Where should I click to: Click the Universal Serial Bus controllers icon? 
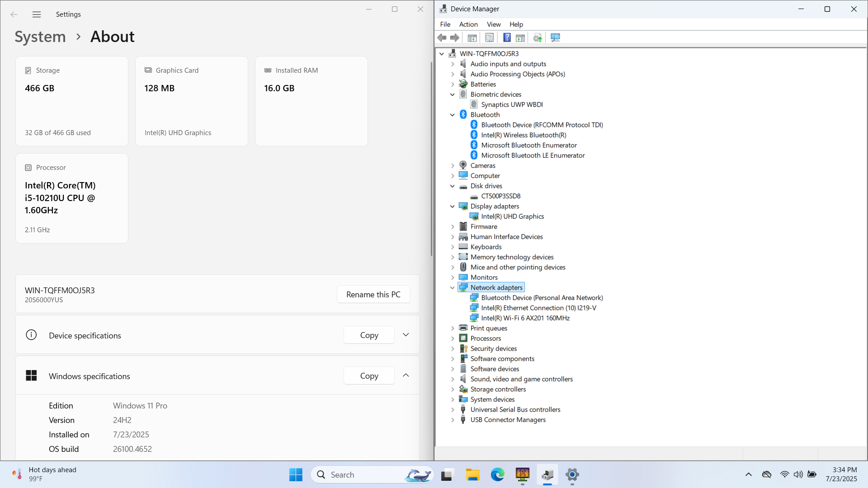(x=463, y=409)
